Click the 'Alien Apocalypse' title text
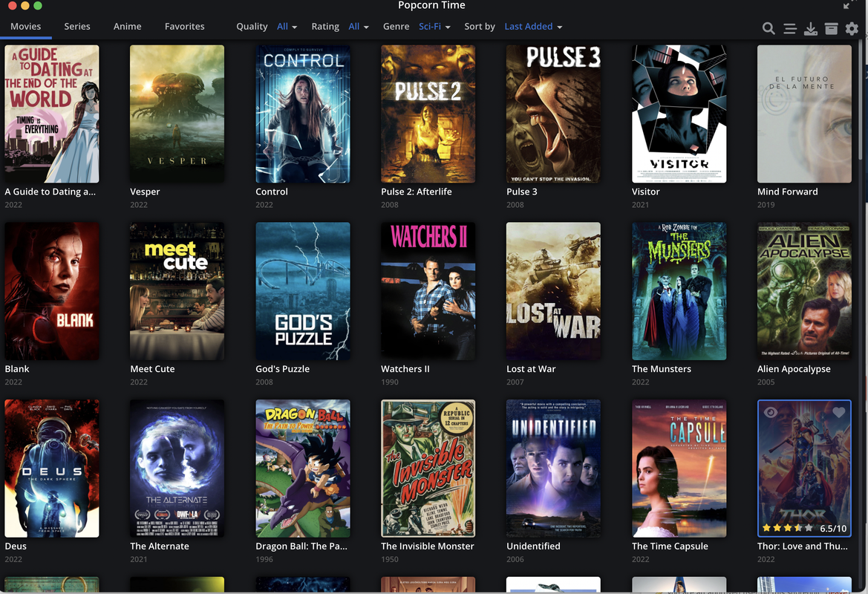The image size is (868, 594). point(794,369)
